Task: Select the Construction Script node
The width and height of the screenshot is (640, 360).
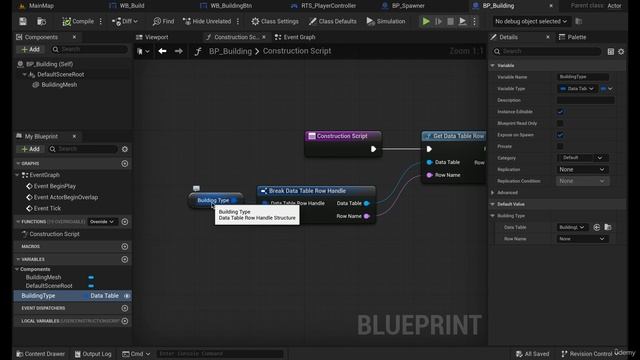Action: coord(343,144)
